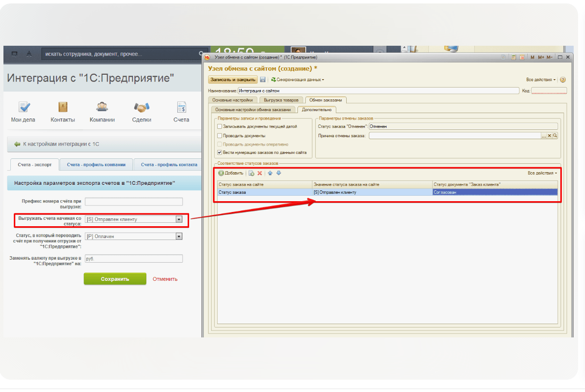585x392 pixels.
Task: Click the red Отменить link
Action: point(165,279)
